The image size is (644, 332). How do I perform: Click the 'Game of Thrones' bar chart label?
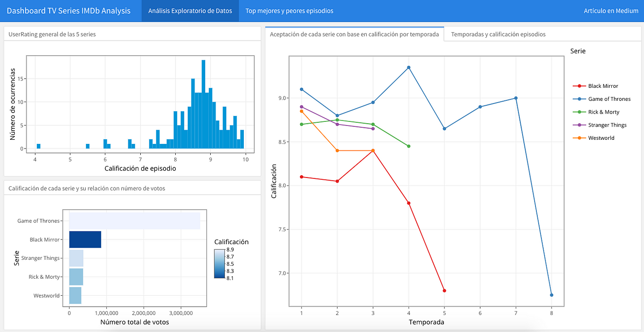click(39, 221)
